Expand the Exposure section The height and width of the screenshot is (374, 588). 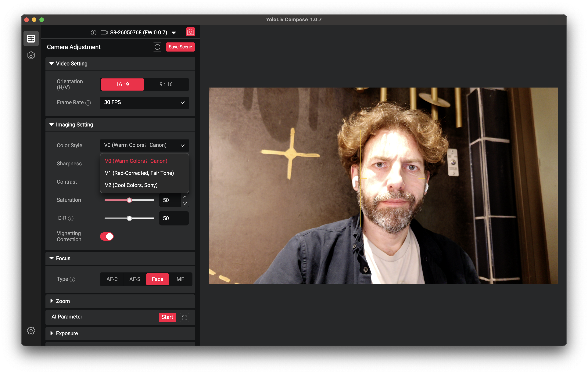point(67,333)
